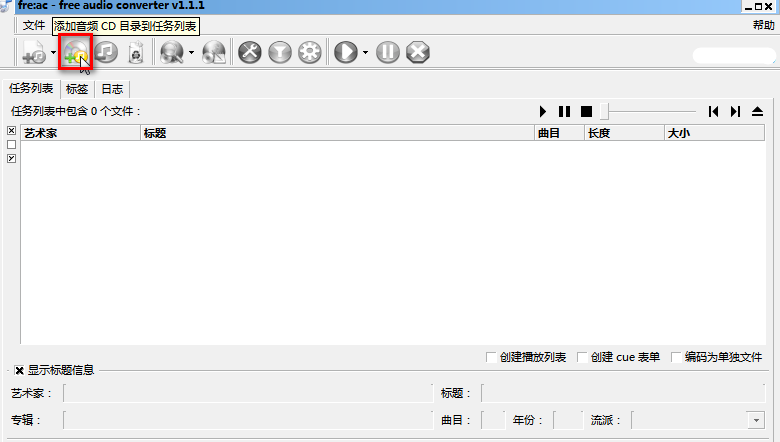The height and width of the screenshot is (442, 780).
Task: Skip to previous track
Action: (713, 111)
